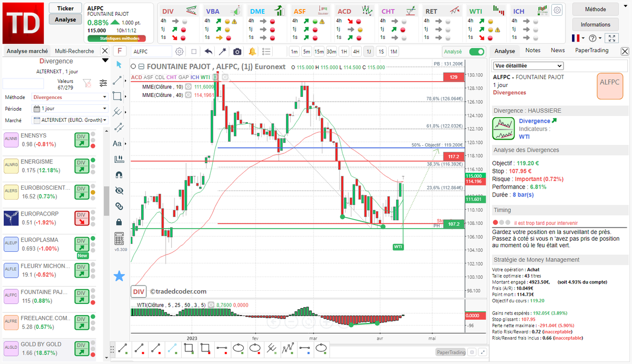This screenshot has width=632, height=364.
Task: Select the Aa text annotation tool
Action: [x=117, y=143]
